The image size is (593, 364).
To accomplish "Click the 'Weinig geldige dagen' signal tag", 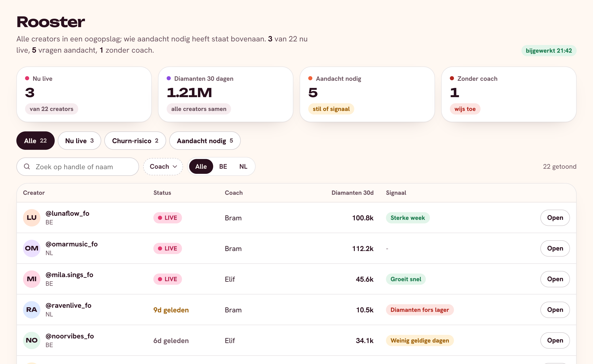I will 420,340.
